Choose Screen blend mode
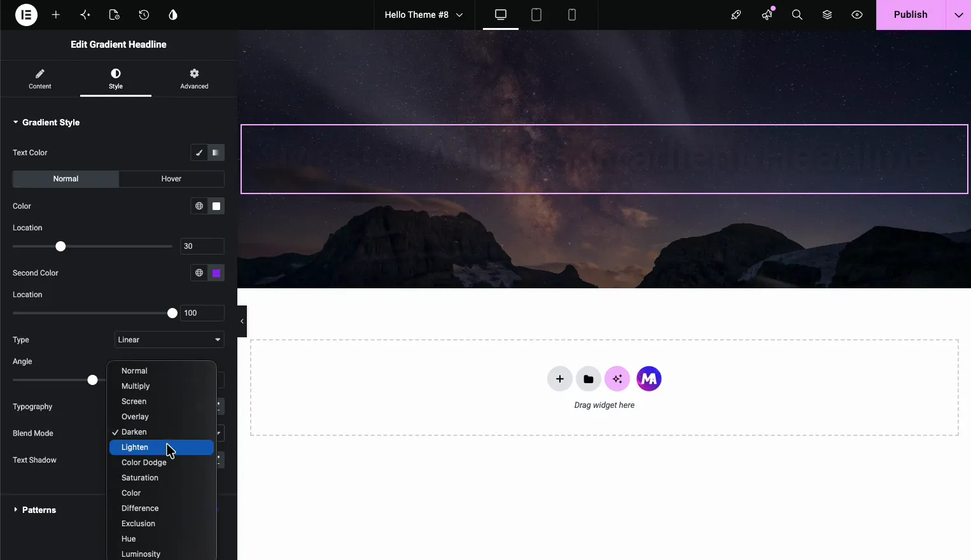The height and width of the screenshot is (560, 971). 162,402
